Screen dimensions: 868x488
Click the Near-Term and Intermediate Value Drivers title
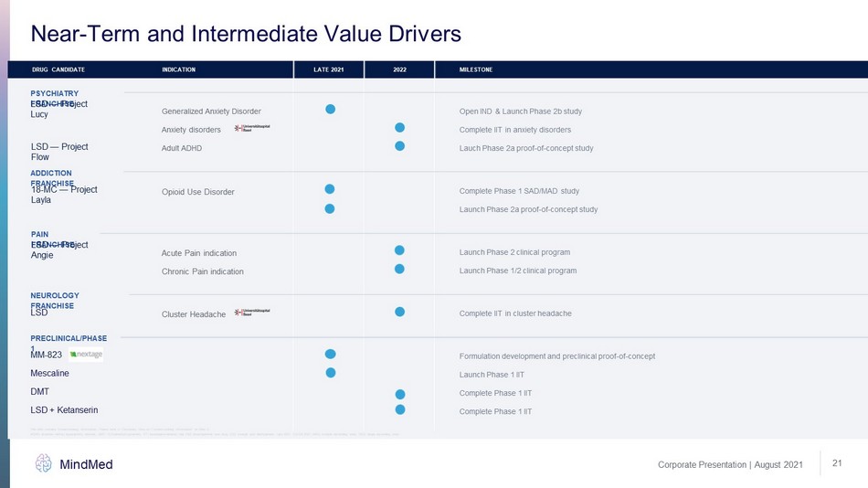[x=246, y=34]
